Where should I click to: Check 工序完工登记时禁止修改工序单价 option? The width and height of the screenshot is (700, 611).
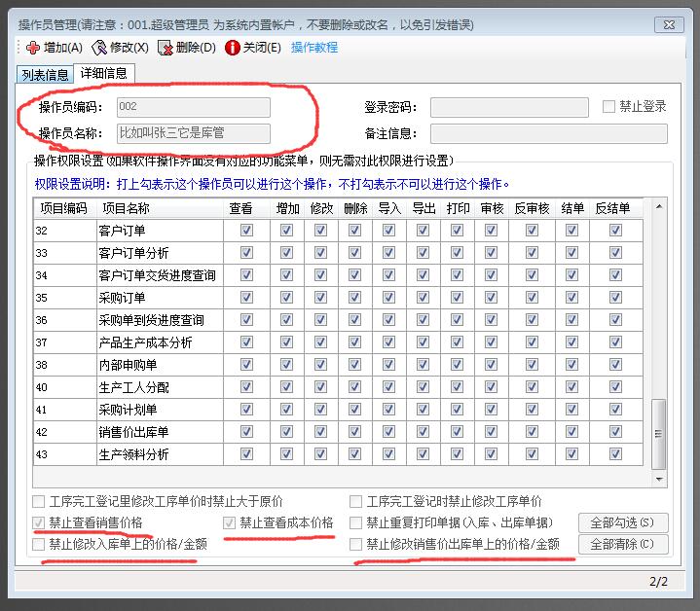[356, 502]
